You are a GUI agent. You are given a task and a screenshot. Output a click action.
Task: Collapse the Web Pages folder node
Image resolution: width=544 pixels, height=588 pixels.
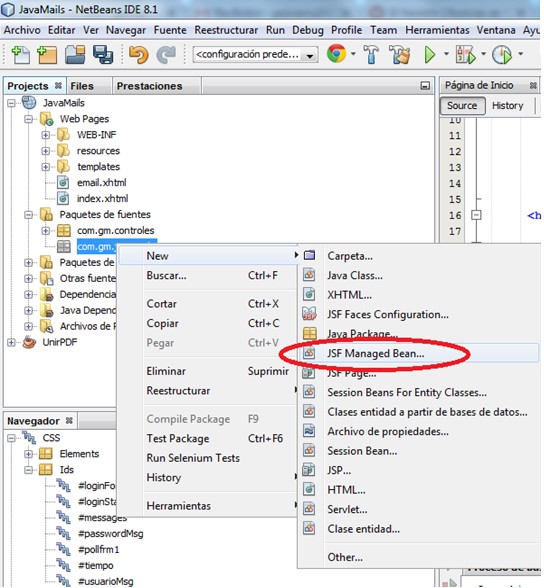click(x=28, y=119)
